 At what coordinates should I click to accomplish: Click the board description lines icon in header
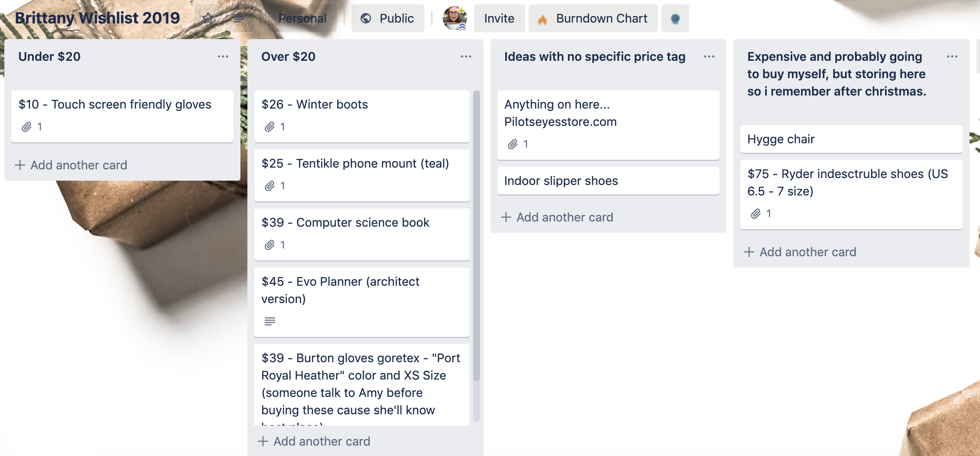(x=239, y=18)
